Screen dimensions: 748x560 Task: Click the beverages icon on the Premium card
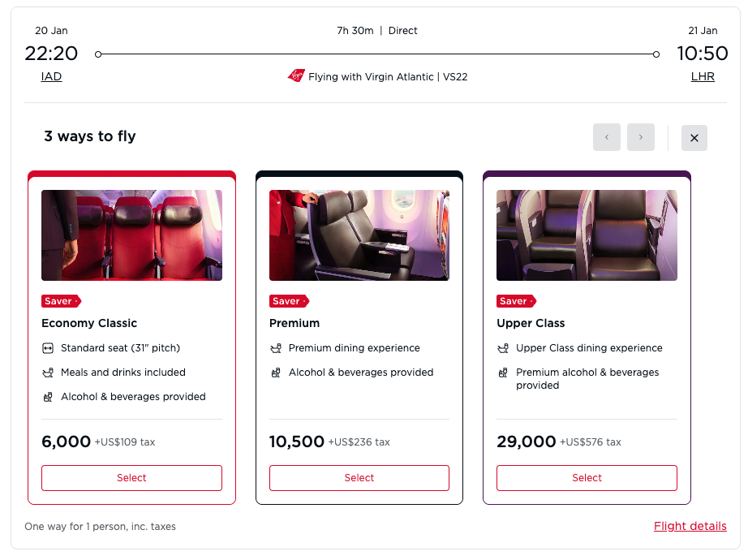pyautogui.click(x=274, y=372)
